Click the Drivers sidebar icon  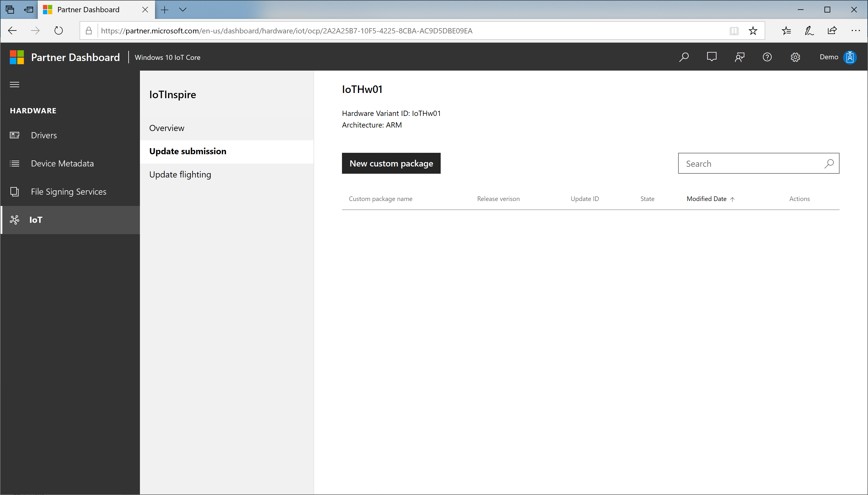pyautogui.click(x=15, y=135)
